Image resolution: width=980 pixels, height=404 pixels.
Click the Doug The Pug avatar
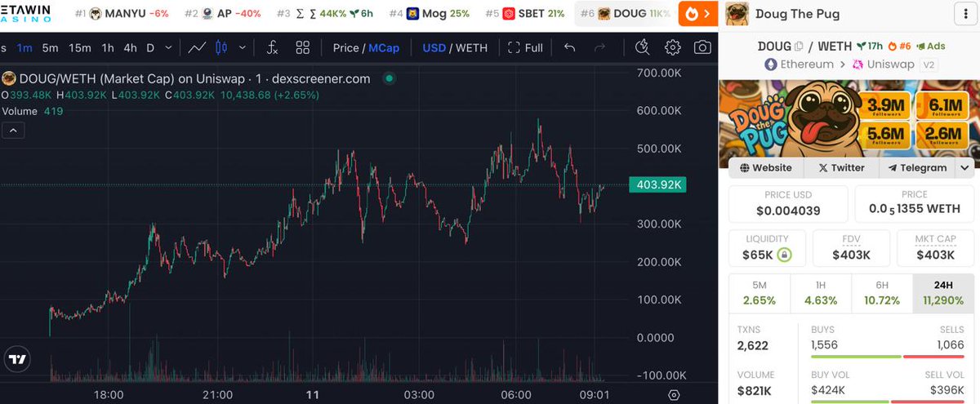click(x=737, y=14)
